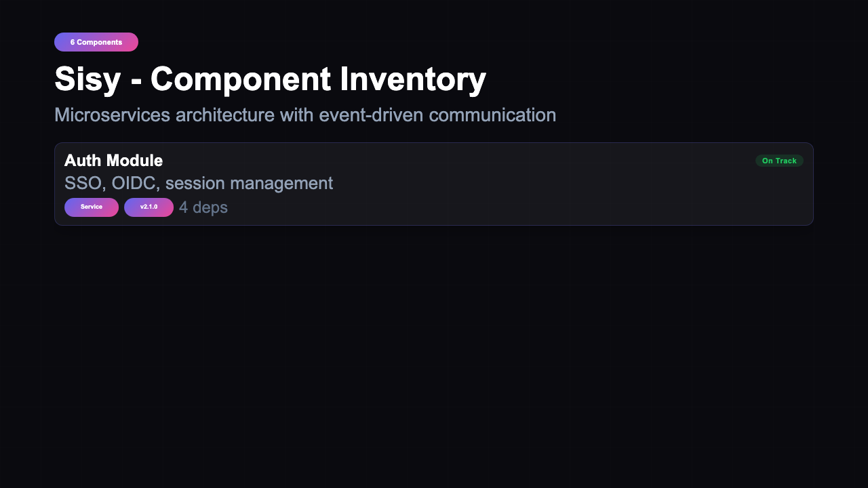868x488 pixels.
Task: Collapse the component inventory header section
Action: [x=270, y=79]
